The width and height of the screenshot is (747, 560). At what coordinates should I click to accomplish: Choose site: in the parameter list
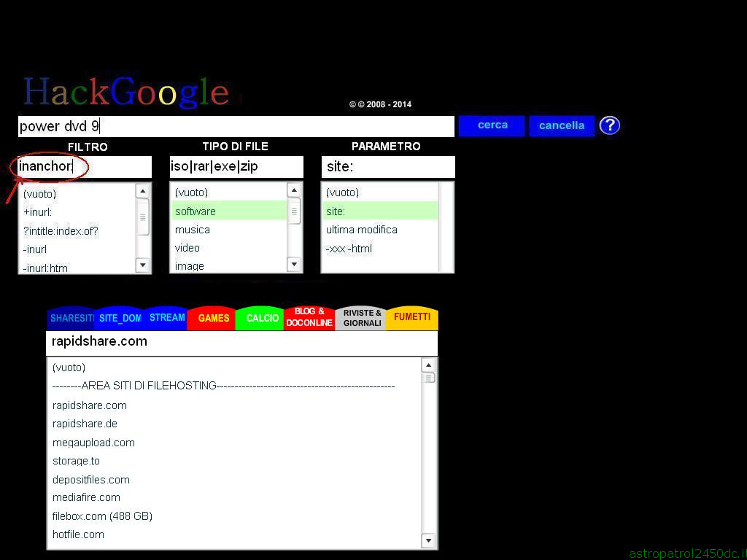click(x=380, y=211)
